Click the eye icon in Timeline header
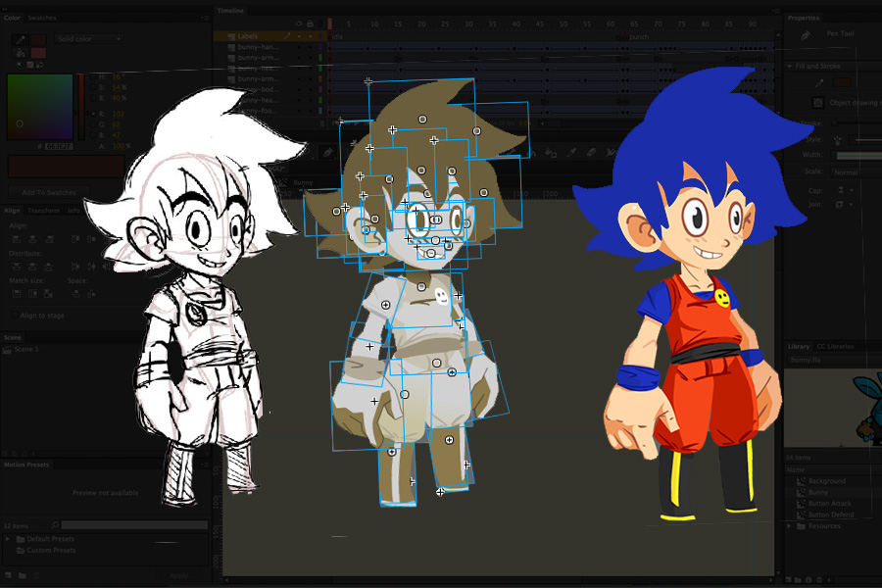This screenshot has width=882, height=588. point(299,24)
